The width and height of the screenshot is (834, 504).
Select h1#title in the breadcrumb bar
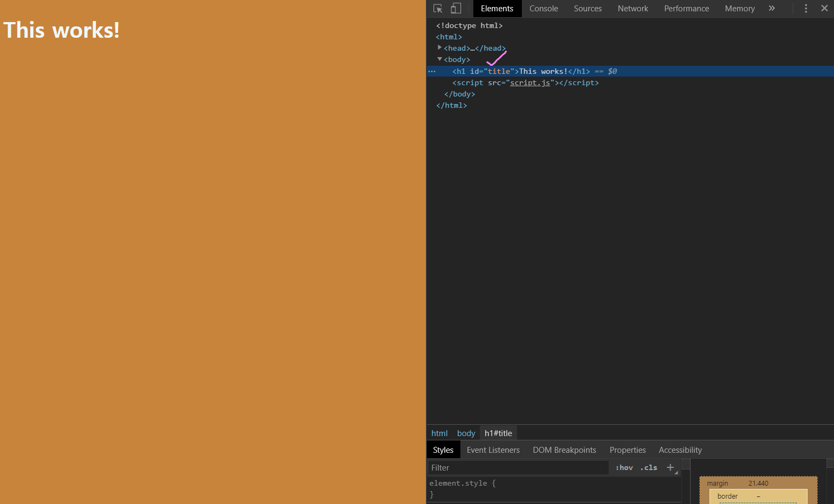[498, 433]
